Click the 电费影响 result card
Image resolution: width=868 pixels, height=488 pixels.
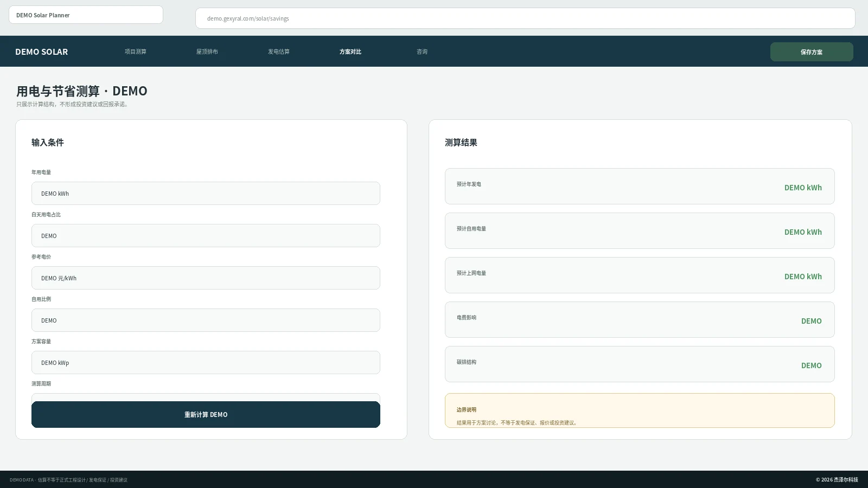(x=640, y=320)
